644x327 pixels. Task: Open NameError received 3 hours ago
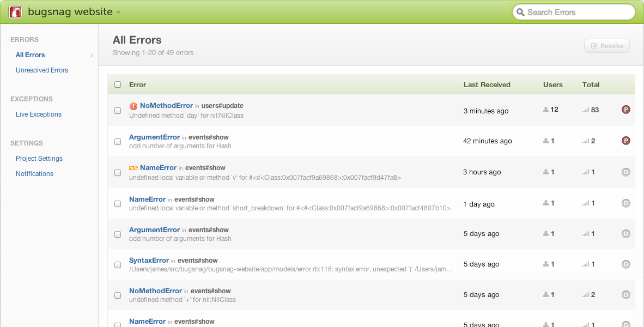pos(158,168)
